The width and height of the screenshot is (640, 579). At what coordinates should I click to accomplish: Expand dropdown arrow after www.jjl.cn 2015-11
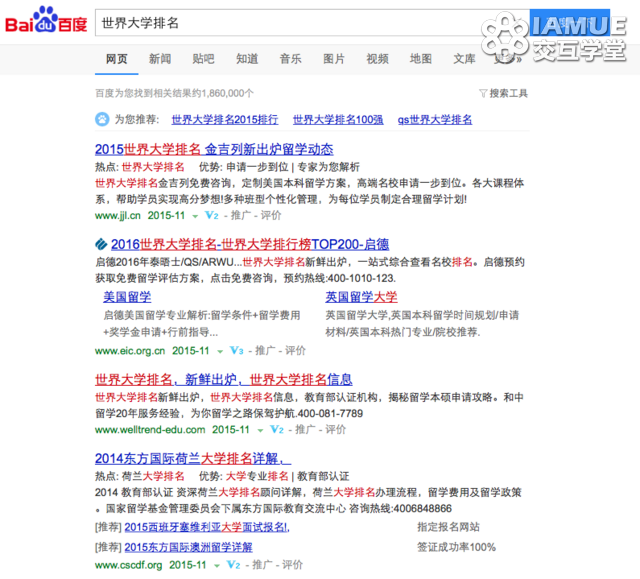tap(195, 216)
